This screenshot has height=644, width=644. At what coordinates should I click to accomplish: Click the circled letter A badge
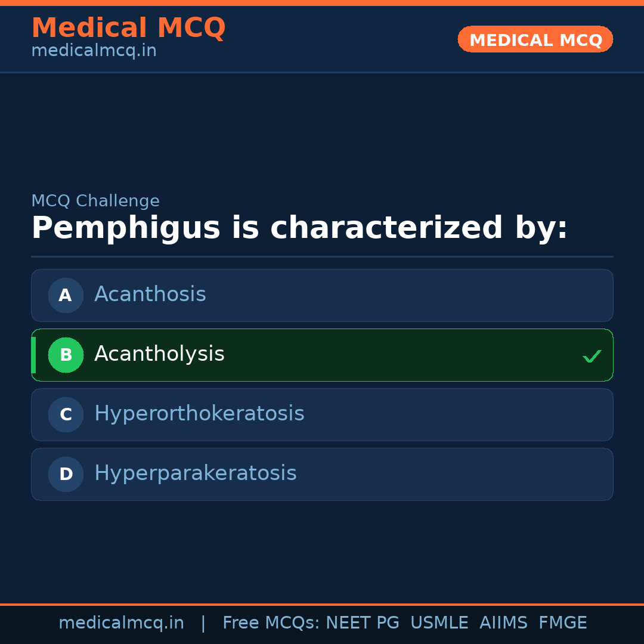tap(66, 295)
